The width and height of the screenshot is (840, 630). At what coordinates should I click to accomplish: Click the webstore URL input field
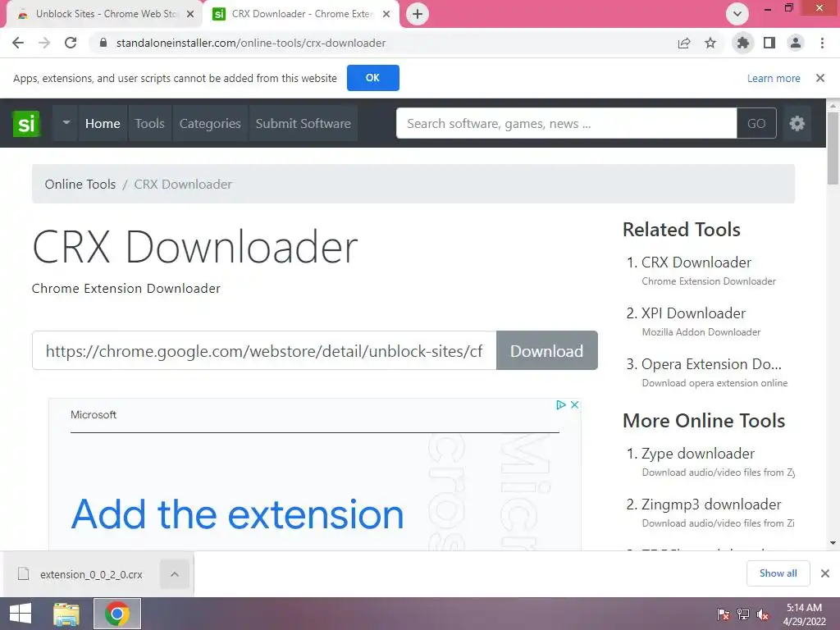coord(264,350)
